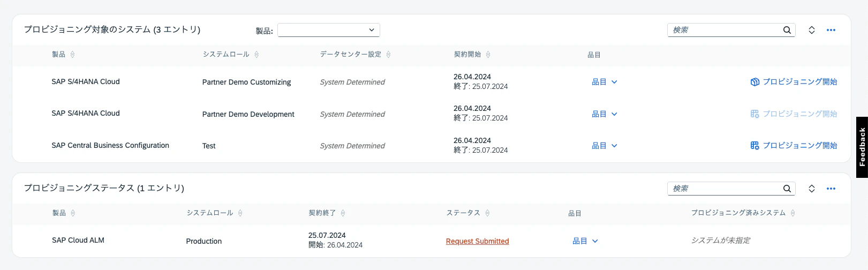Click the プロビジョニング対象のシステム (3 エントリ) title
The image size is (868, 270).
click(x=112, y=29)
